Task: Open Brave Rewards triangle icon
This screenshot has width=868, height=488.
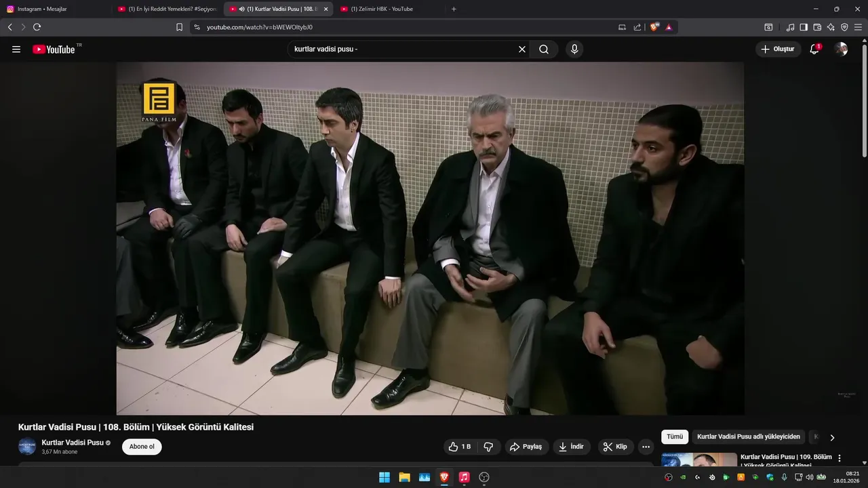Action: [669, 27]
